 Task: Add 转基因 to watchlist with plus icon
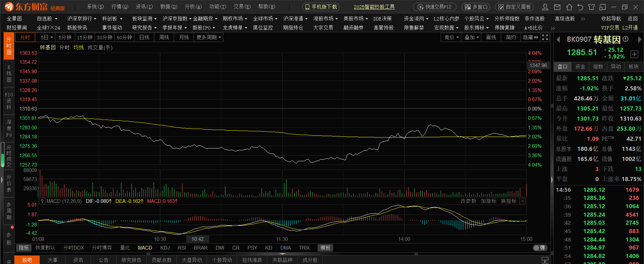(634, 54)
